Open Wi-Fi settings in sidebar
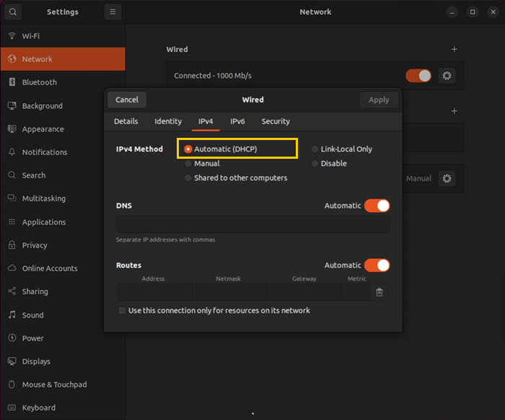The height and width of the screenshot is (420, 505). pyautogui.click(x=31, y=35)
